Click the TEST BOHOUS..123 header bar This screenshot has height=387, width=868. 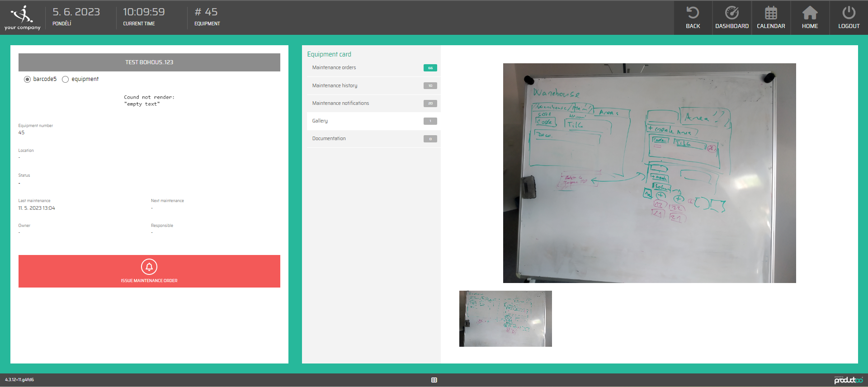pyautogui.click(x=149, y=62)
